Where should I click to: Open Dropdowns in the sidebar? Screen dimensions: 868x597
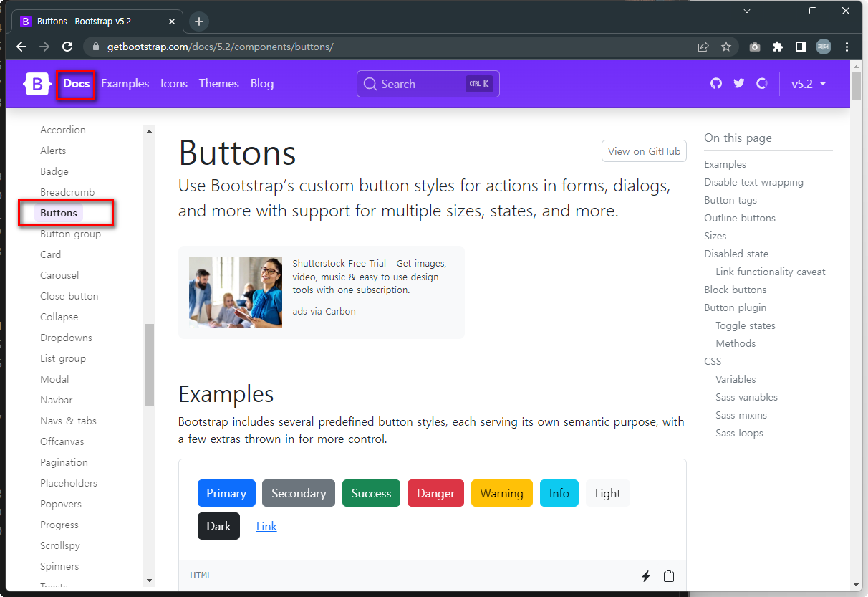pos(66,338)
